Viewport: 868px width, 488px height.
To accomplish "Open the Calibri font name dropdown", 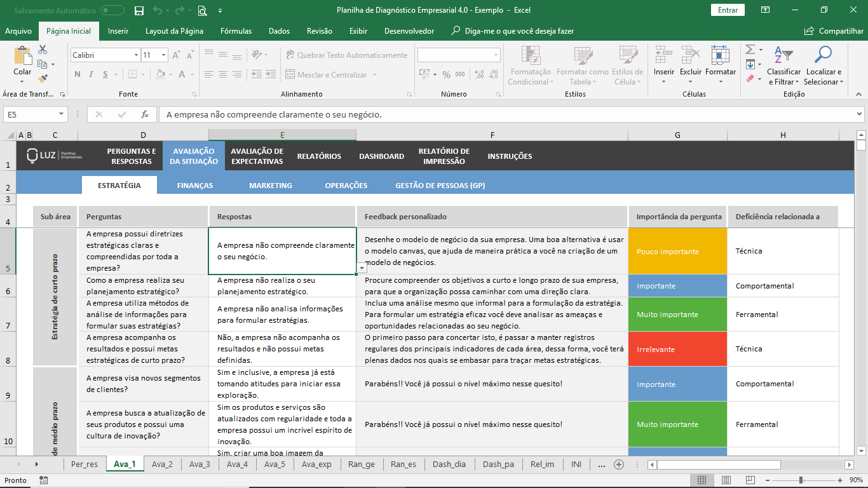I will [x=136, y=55].
